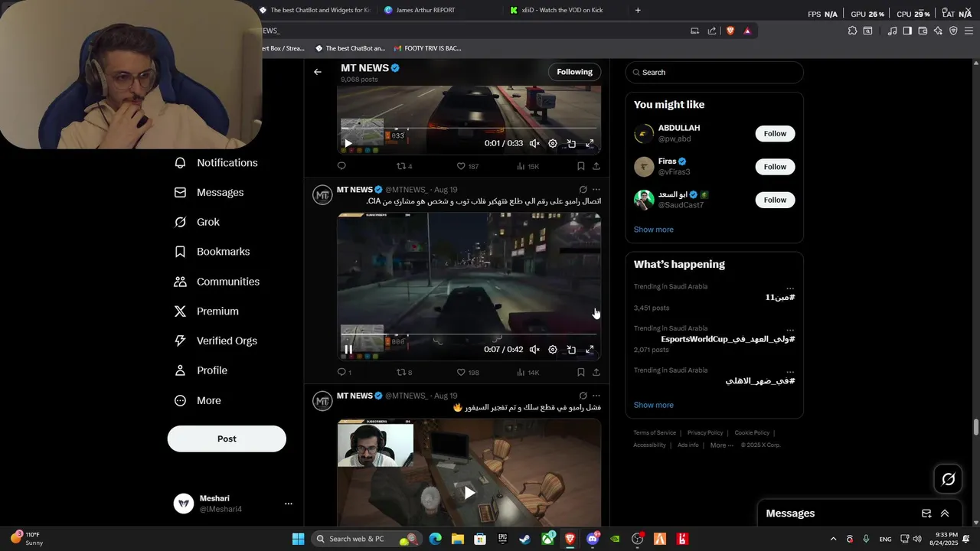This screenshot has width=980, height=551.
Task: Reply to the post with 187 likes
Action: [x=341, y=166]
